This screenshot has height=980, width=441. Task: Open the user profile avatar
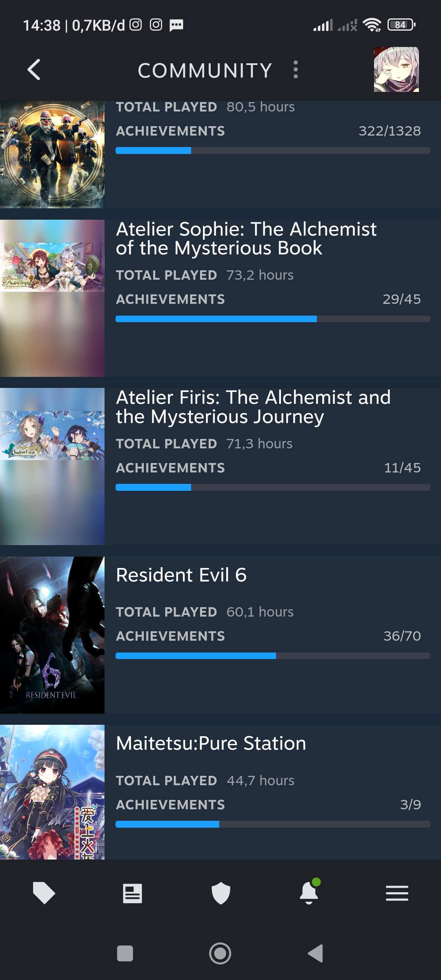pyautogui.click(x=396, y=69)
